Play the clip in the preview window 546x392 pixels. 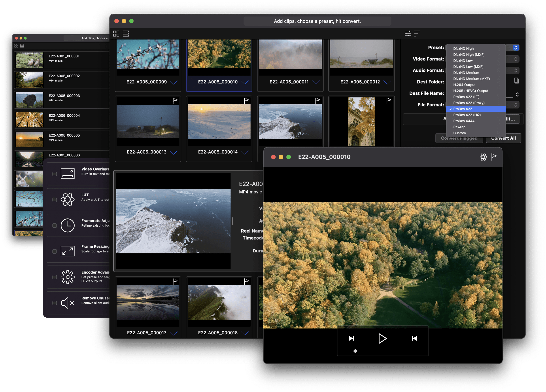coord(383,338)
